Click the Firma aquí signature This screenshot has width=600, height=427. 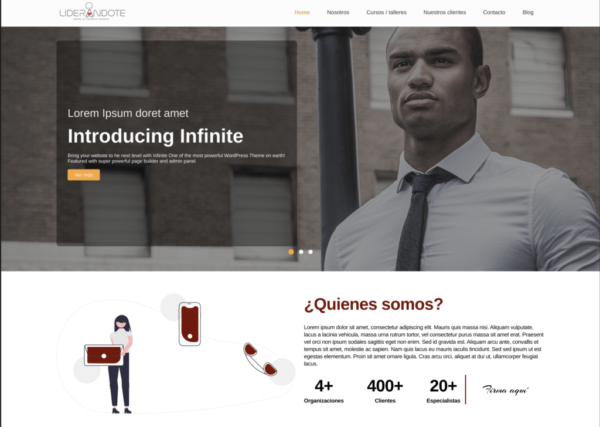tap(505, 390)
